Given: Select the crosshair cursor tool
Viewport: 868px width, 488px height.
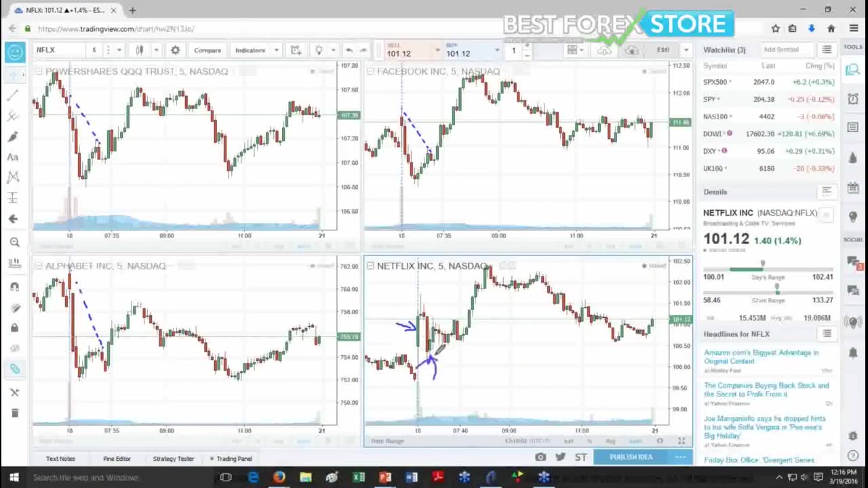Looking at the screenshot, I should pos(14,74).
